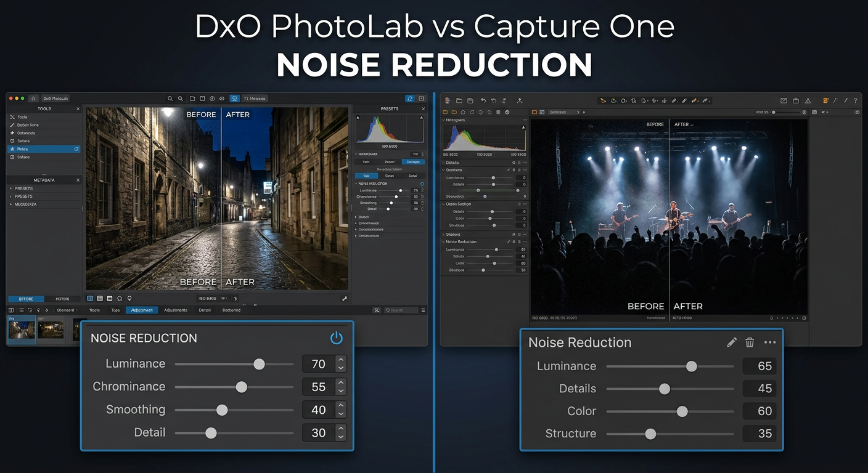Close the METADATA panel in DxO
Viewport: 868px width, 473px height.
(x=78, y=180)
